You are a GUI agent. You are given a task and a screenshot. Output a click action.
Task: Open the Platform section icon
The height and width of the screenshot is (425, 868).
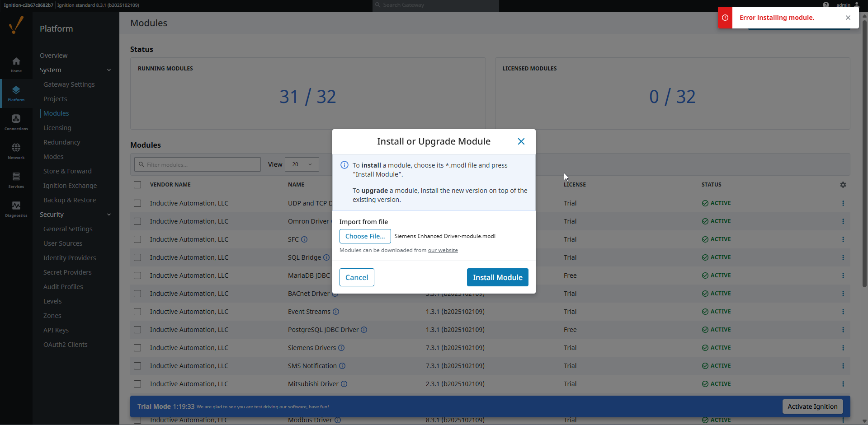click(16, 93)
